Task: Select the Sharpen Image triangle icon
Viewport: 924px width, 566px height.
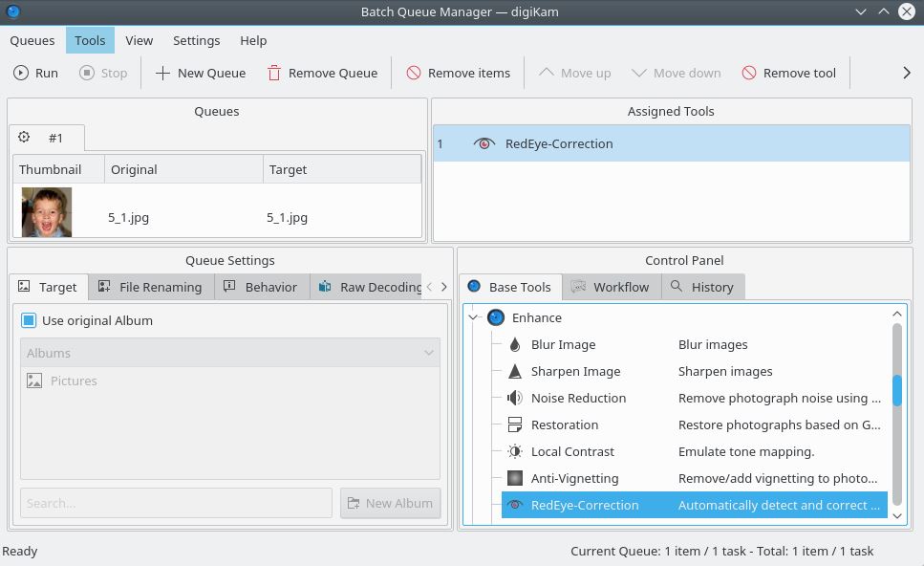Action: (515, 371)
